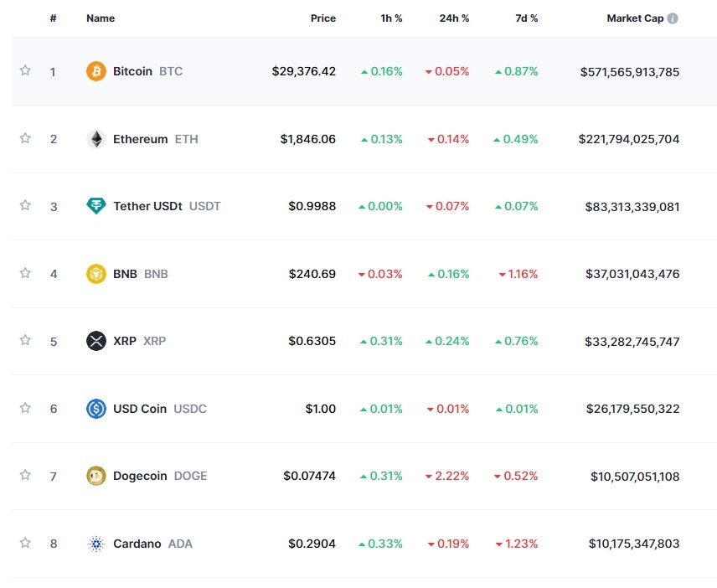The height and width of the screenshot is (588, 717).
Task: Click the BNB logo icon
Action: tap(96, 274)
